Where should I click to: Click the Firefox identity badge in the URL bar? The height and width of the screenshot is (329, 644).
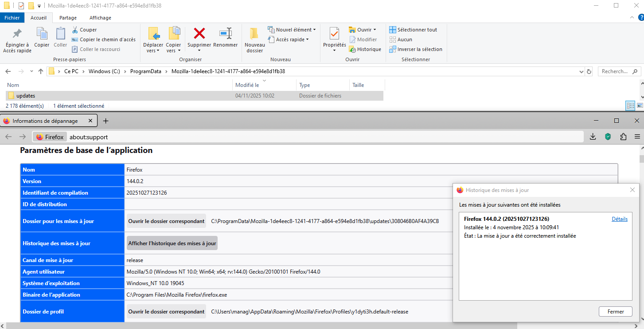point(50,137)
